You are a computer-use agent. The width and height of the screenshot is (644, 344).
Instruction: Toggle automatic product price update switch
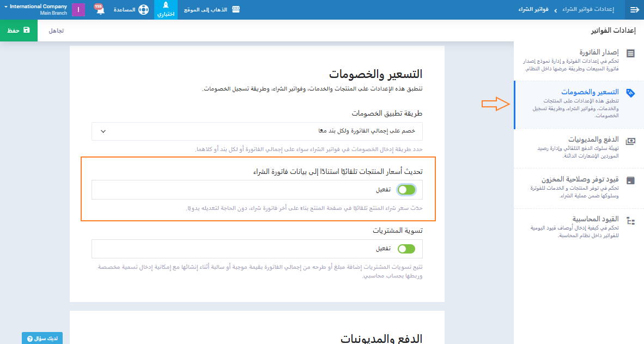406,190
